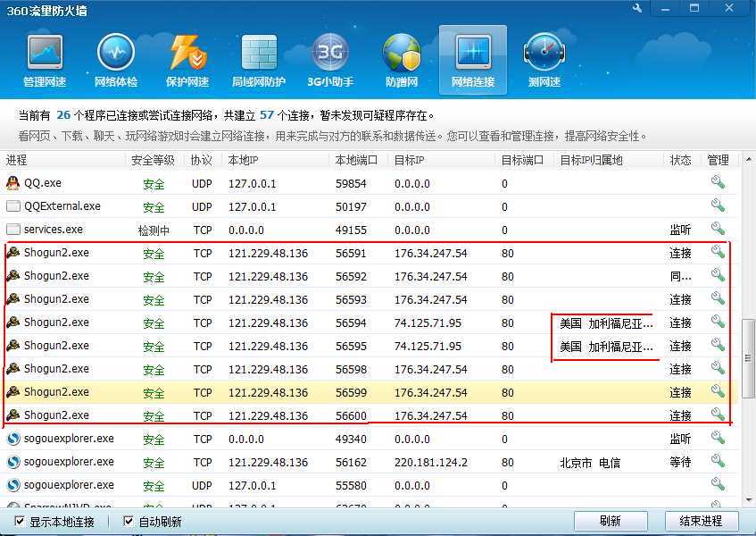Manage Shogun2.exe port 56600 wrench icon
Viewport: 756px width, 536px height.
tap(718, 415)
